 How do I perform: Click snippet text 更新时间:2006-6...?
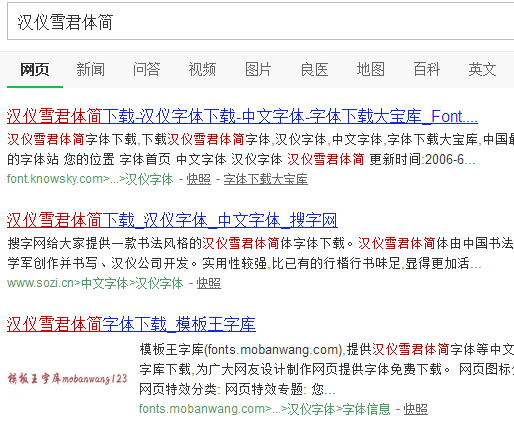click(x=417, y=160)
